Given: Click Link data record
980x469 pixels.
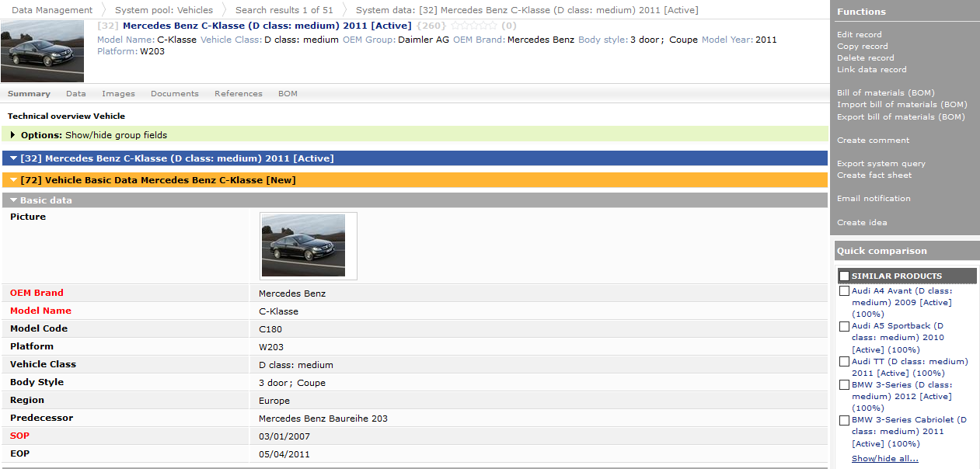Looking at the screenshot, I should pos(872,70).
